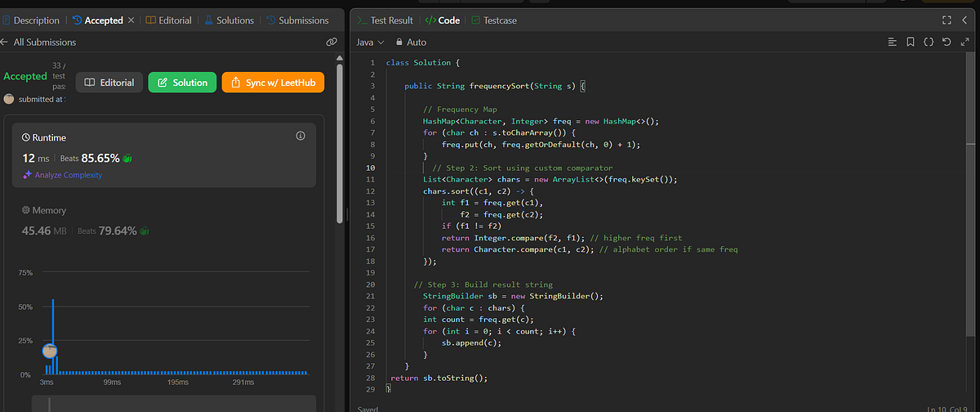The width and height of the screenshot is (980, 412).
Task: Close the Accepted tab
Action: coord(131,20)
